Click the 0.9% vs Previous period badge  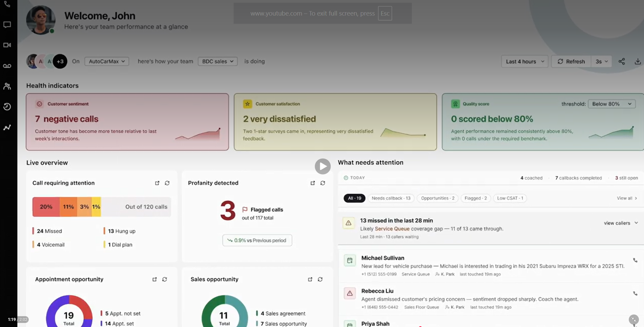[x=257, y=240]
